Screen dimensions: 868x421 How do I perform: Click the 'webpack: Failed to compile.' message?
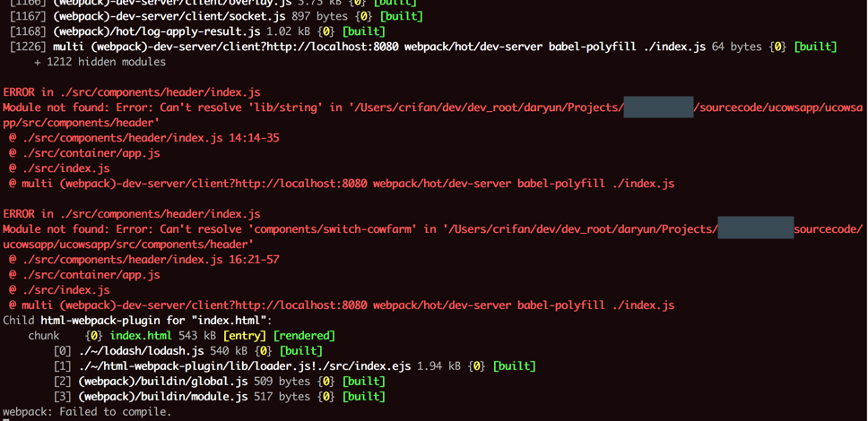coord(86,411)
